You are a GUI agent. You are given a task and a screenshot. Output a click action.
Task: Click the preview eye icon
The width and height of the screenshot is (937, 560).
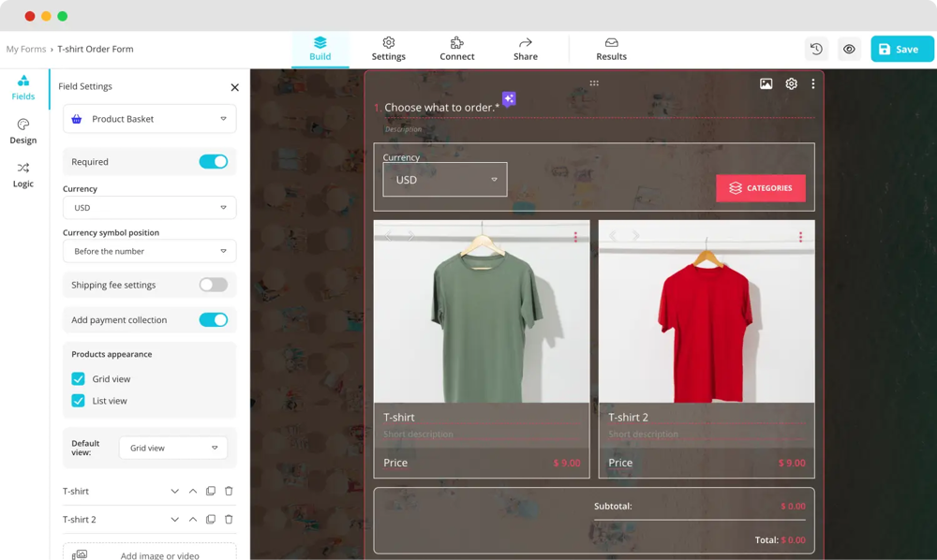[849, 50]
